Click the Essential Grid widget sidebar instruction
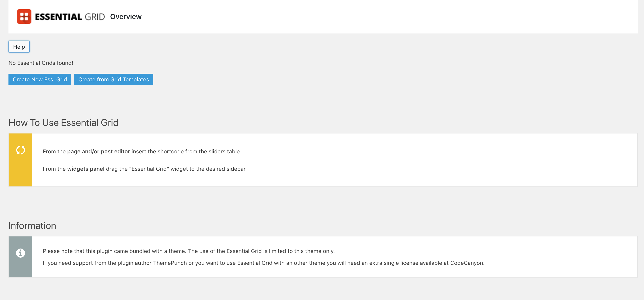The image size is (644, 300). coord(144,169)
